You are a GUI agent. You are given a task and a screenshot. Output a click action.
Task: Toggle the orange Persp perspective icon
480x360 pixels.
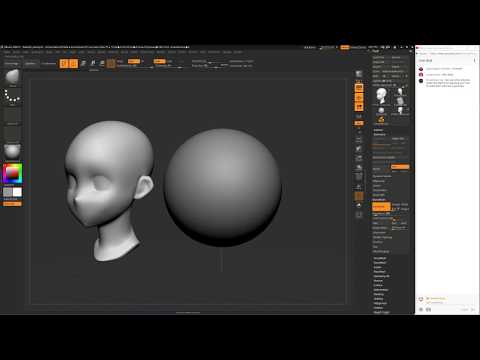tap(359, 88)
